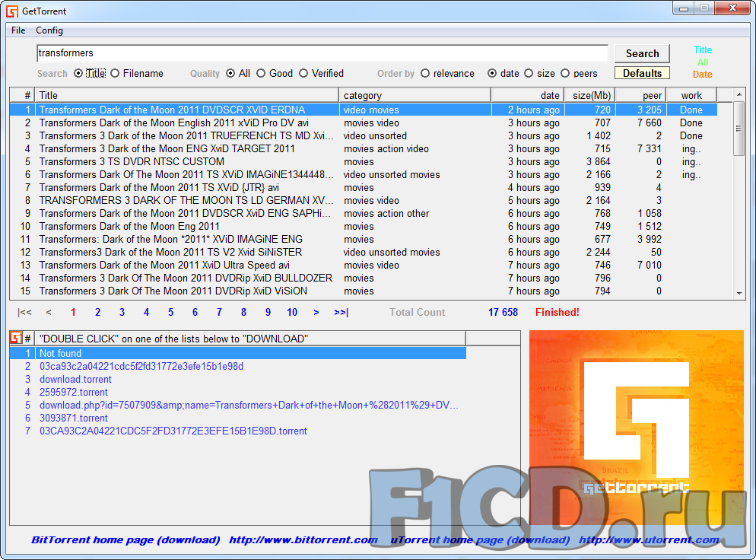
Task: Click the results list scrollbar thumb
Action: tap(739, 129)
